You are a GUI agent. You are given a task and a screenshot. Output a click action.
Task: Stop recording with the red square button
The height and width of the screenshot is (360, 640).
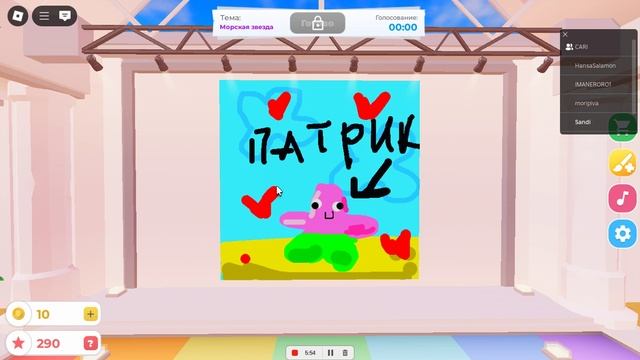(295, 353)
